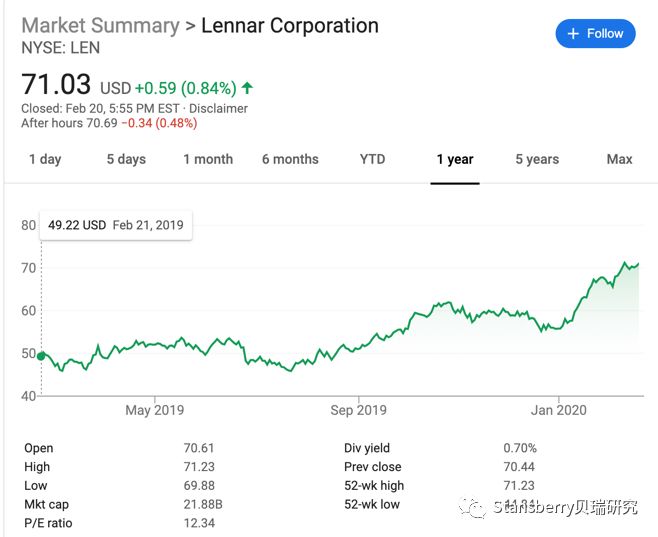Screen dimensions: 658x537
Task: Click the plus icon on Follow
Action: (573, 34)
